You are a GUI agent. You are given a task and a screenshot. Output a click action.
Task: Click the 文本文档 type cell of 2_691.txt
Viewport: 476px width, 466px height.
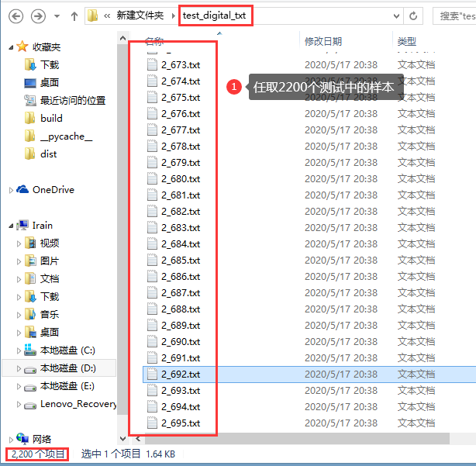click(x=416, y=358)
